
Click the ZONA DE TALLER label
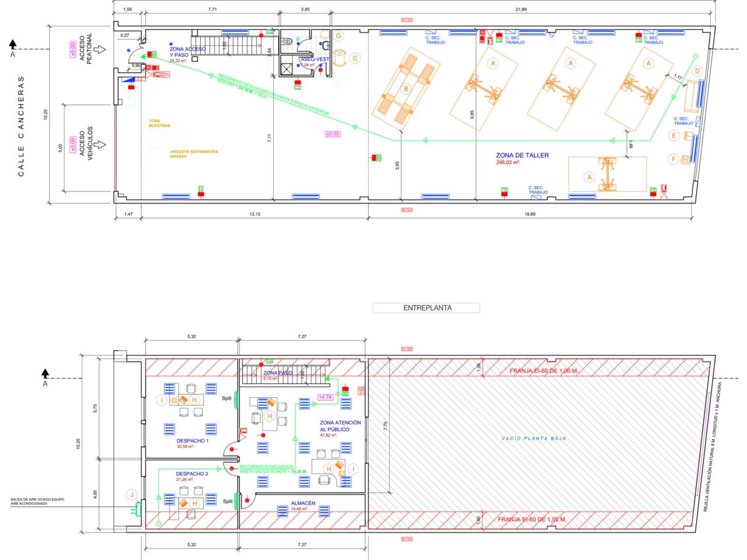coord(522,155)
